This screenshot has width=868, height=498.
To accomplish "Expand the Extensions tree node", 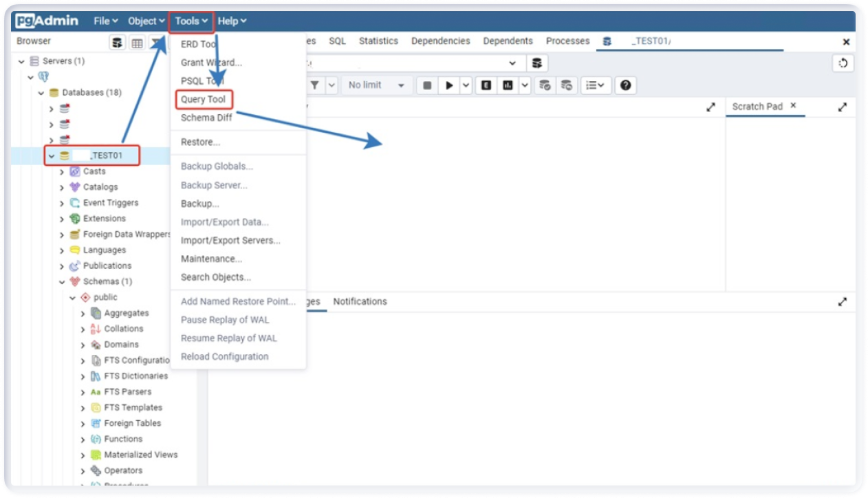I will point(63,219).
